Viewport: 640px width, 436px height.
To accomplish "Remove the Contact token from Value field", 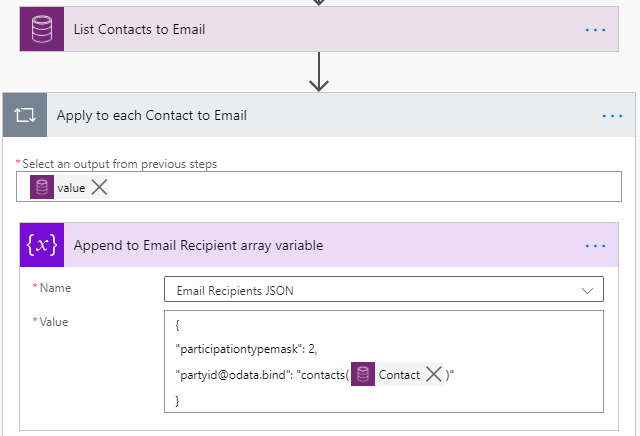I will (x=433, y=375).
